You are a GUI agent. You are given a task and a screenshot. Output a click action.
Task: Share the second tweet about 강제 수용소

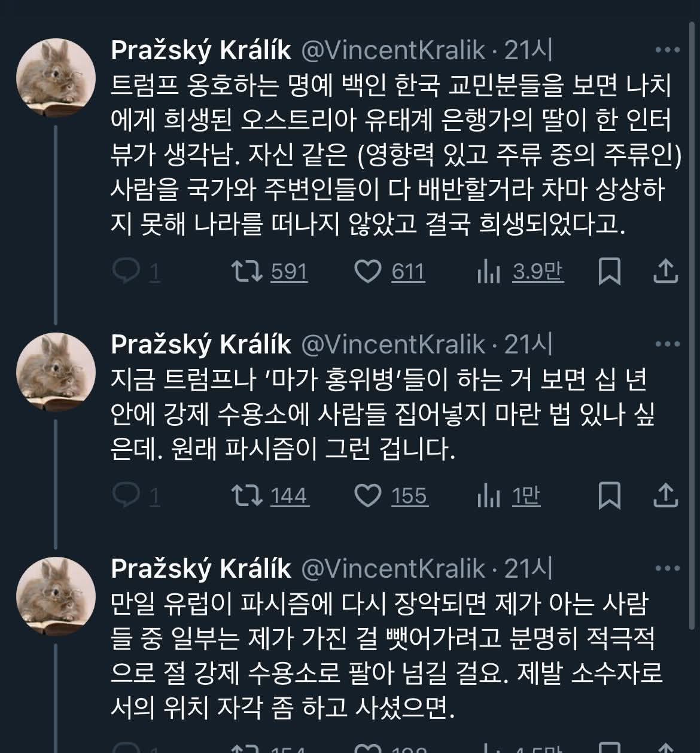pos(665,496)
